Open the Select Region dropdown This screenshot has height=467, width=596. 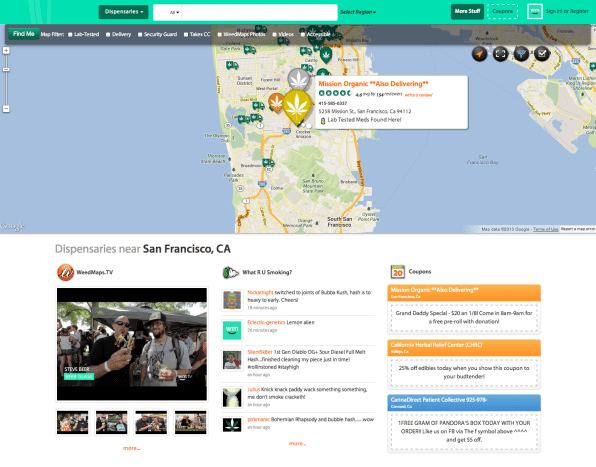point(358,12)
